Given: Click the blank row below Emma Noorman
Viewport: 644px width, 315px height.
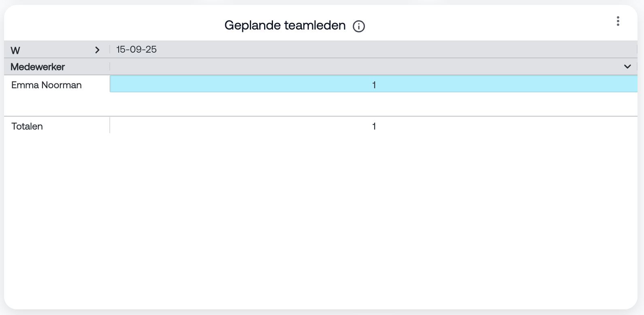Looking at the screenshot, I should pyautogui.click(x=320, y=104).
